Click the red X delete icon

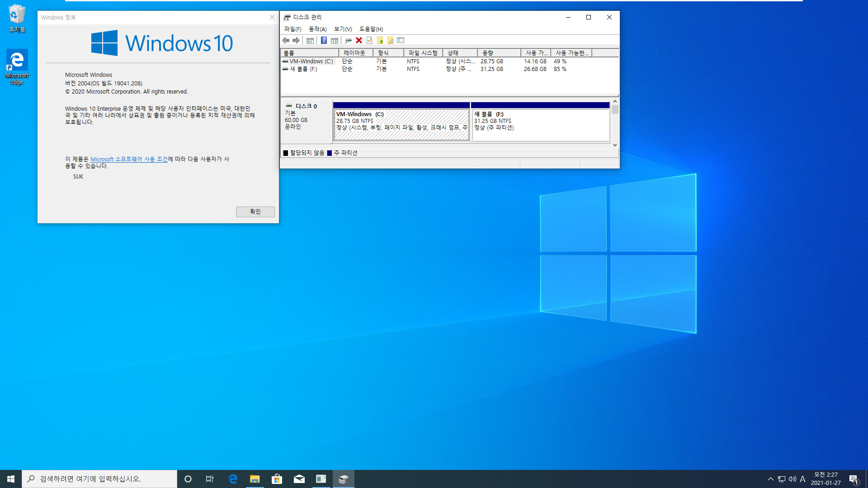pos(359,41)
